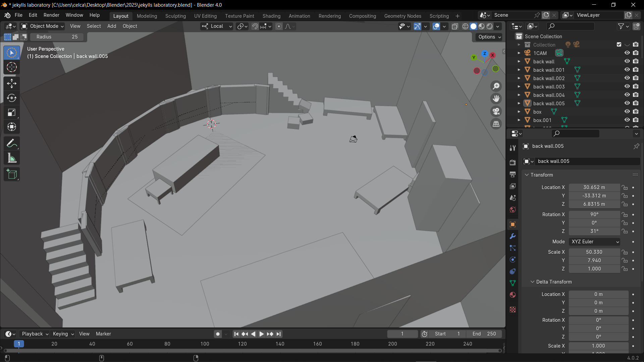Open the Modifiers wrench properties tab
Image resolution: width=644 pixels, height=362 pixels.
513,236
